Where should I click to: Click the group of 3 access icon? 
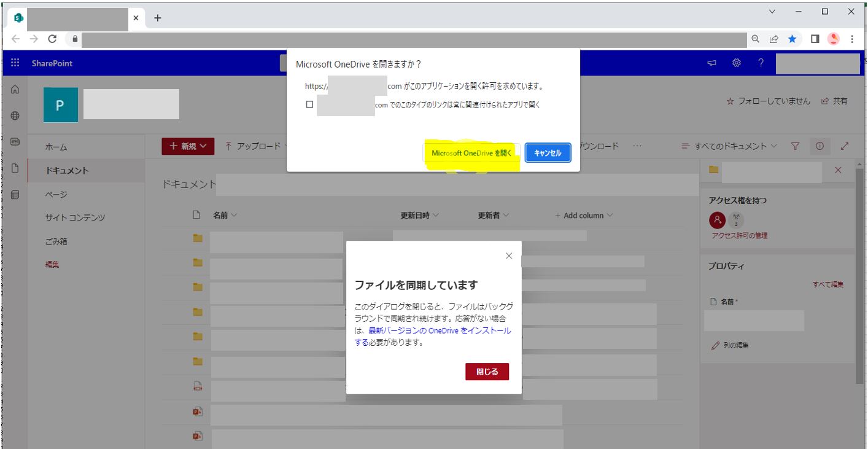coord(737,220)
